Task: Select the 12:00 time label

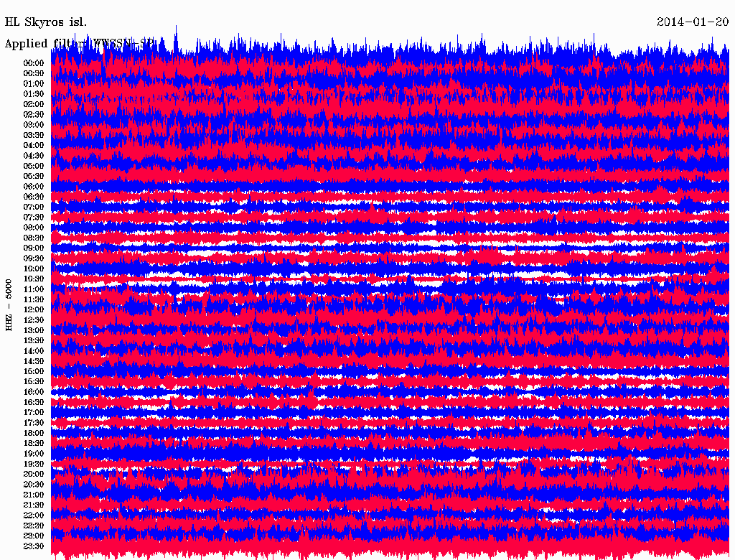Action: [x=34, y=309]
